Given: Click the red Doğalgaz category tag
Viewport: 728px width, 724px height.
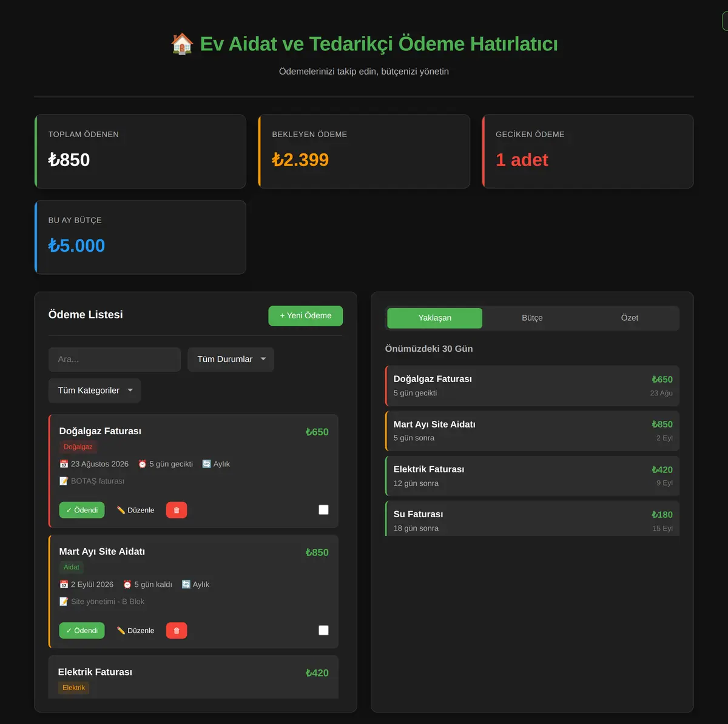Looking at the screenshot, I should pos(78,447).
